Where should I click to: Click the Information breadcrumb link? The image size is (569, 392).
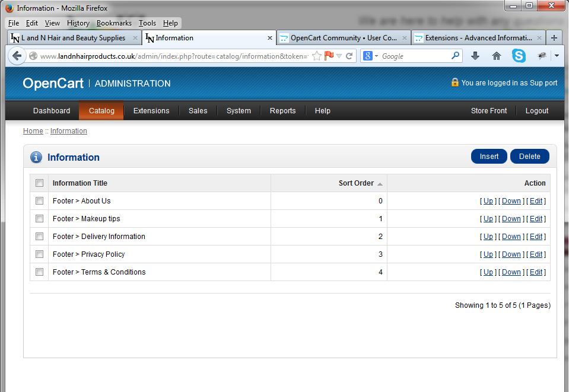(69, 131)
